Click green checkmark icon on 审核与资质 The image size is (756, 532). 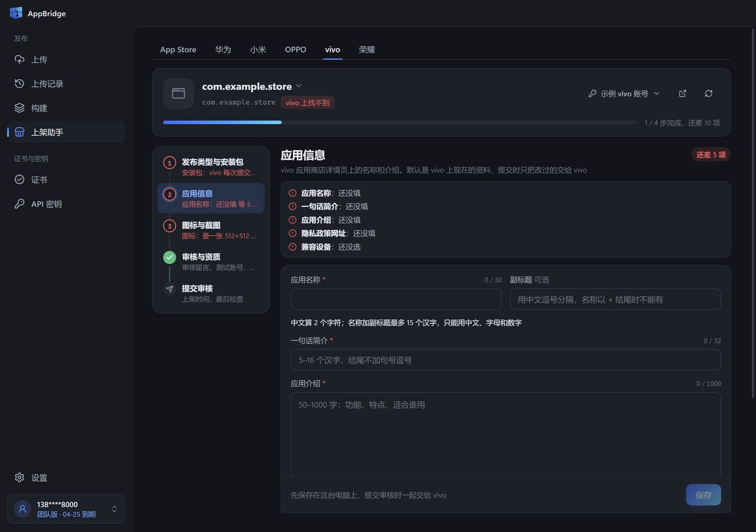tap(170, 257)
